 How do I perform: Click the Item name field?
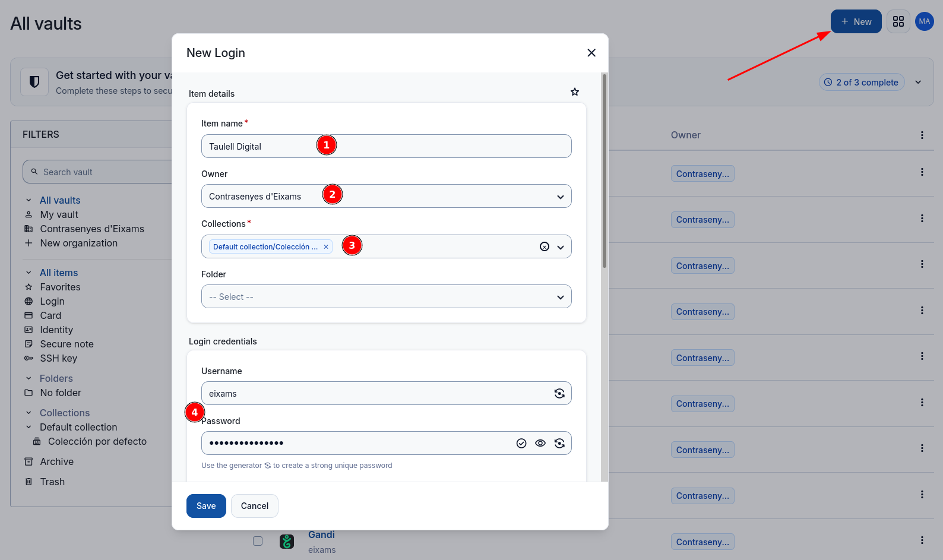click(387, 147)
